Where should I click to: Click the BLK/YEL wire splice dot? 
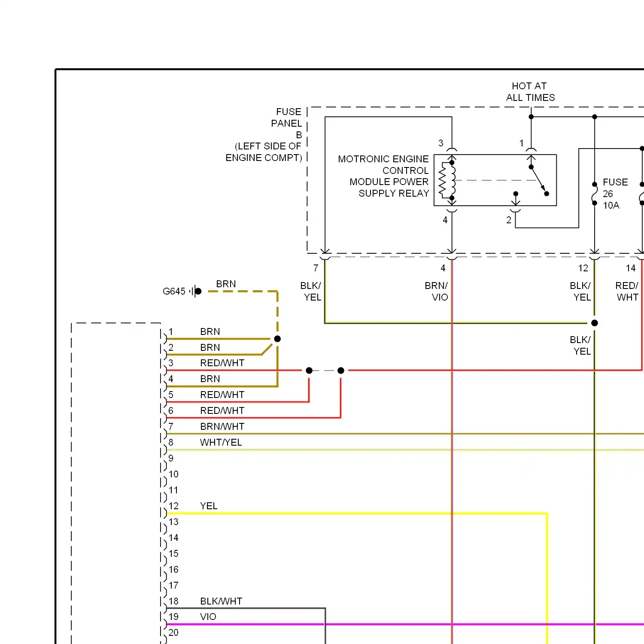[x=595, y=323]
